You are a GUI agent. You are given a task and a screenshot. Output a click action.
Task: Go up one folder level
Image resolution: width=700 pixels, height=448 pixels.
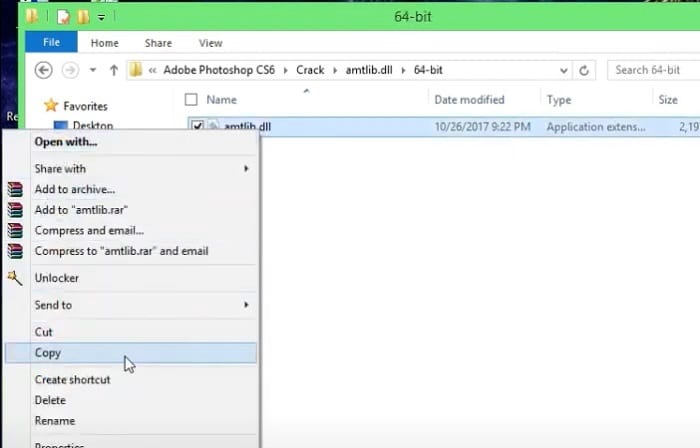[114, 70]
